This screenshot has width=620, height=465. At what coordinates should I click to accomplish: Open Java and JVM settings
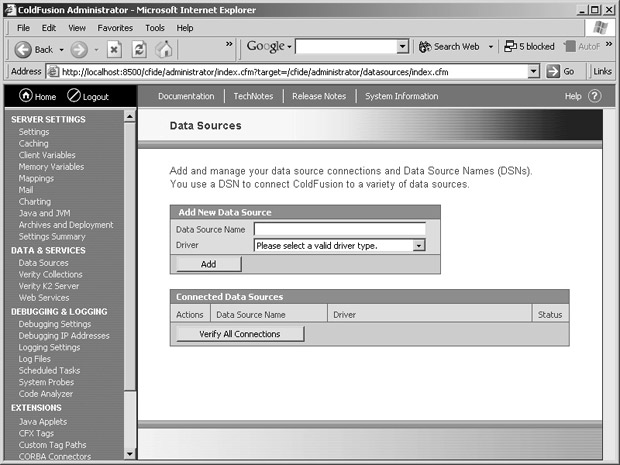pyautogui.click(x=44, y=213)
